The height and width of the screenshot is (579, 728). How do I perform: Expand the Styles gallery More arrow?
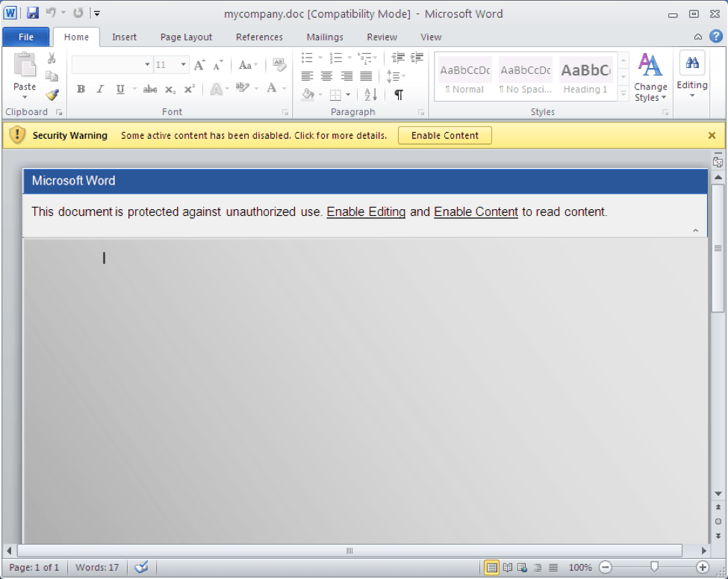click(623, 93)
